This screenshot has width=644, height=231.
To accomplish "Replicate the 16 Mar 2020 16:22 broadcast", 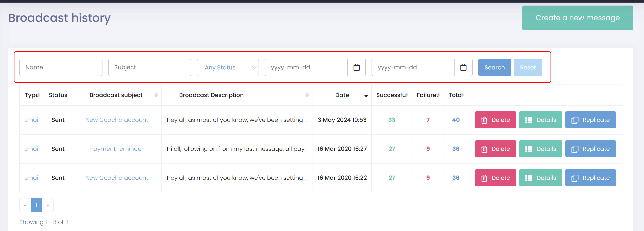I will [x=590, y=178].
